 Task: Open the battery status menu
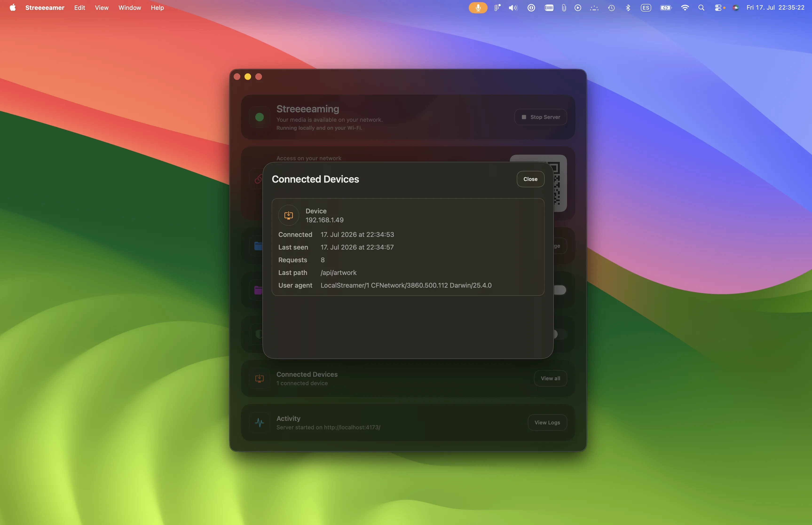[665, 8]
